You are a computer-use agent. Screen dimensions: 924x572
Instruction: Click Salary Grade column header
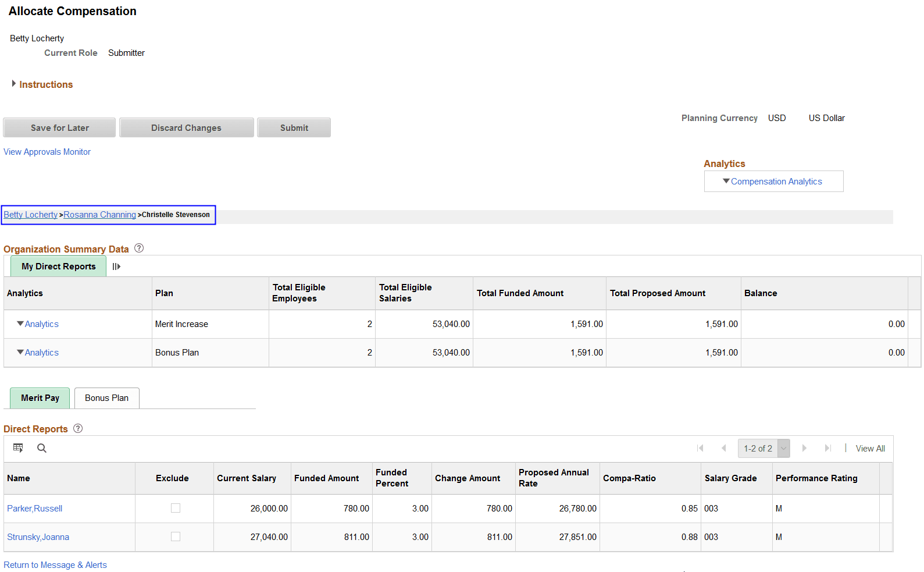pyautogui.click(x=731, y=478)
